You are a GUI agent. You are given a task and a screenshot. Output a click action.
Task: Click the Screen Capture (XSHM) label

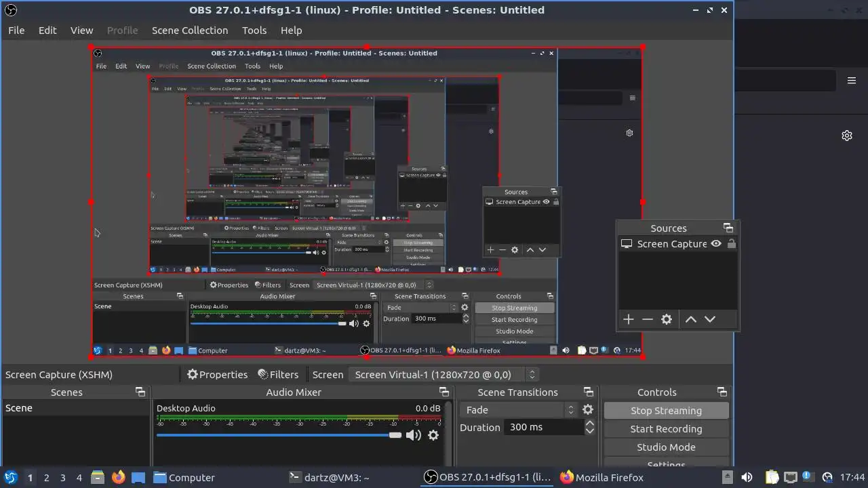pyautogui.click(x=59, y=374)
